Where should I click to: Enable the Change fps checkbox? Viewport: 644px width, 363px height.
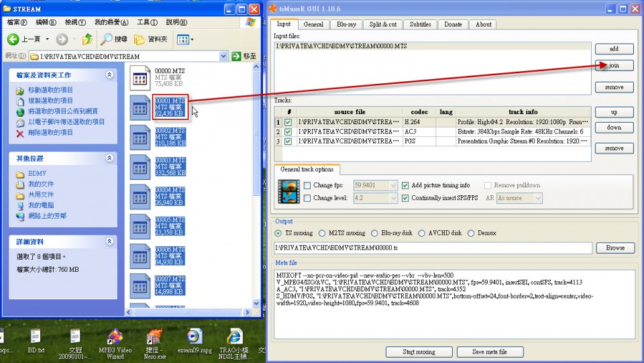pos(307,185)
